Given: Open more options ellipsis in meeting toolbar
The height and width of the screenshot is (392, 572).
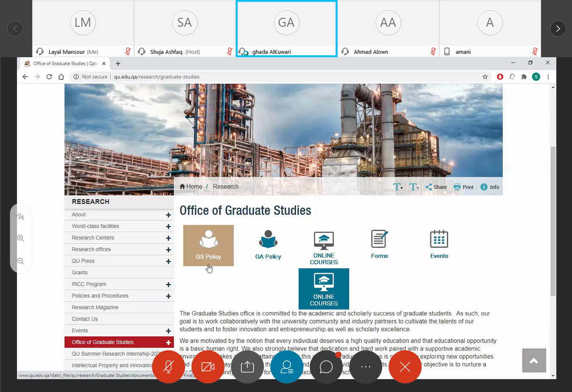Looking at the screenshot, I should click(366, 367).
